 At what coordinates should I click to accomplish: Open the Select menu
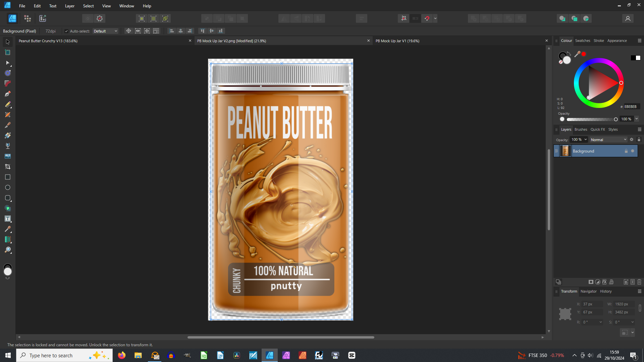tap(89, 6)
